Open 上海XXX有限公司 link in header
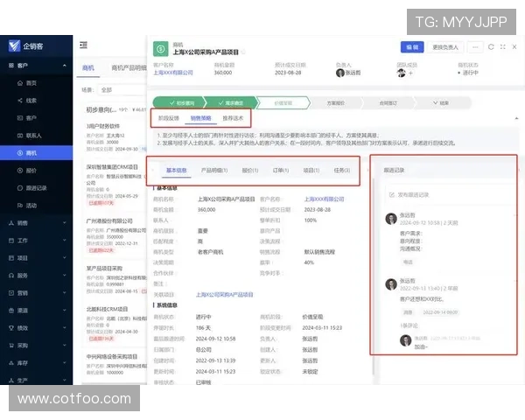Viewport: 525px width, 420px height. pos(173,73)
